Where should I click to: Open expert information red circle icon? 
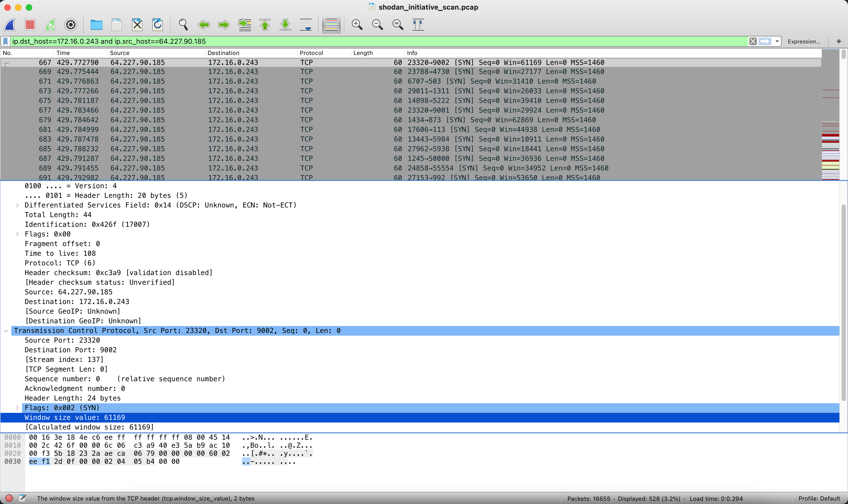9,498
